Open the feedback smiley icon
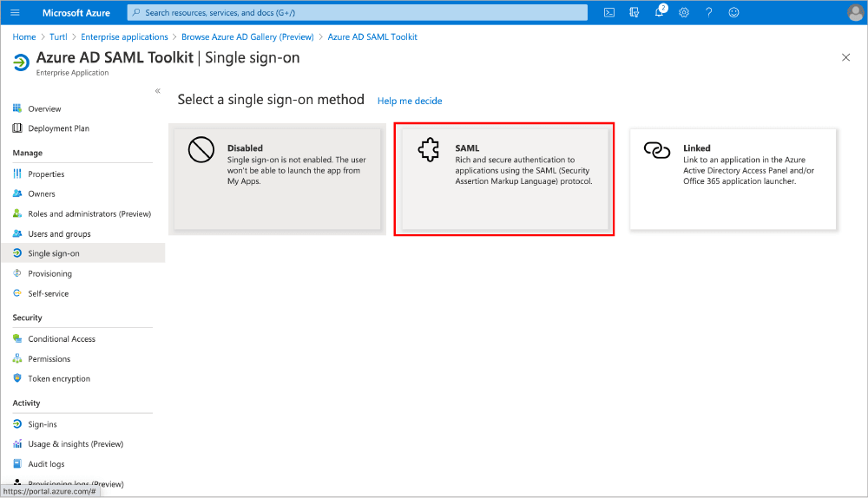This screenshot has width=868, height=498. [x=733, y=12]
